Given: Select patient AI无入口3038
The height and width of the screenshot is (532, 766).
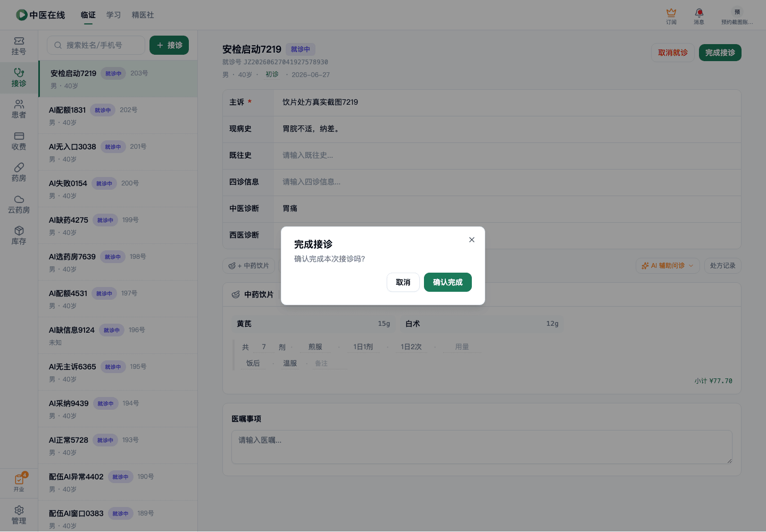Looking at the screenshot, I should (118, 152).
